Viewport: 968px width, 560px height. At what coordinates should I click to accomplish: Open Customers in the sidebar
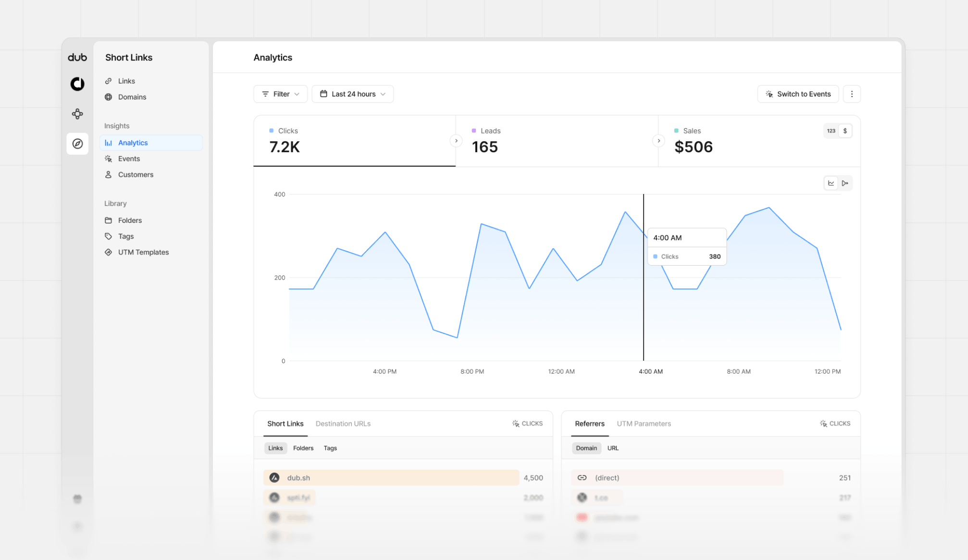pyautogui.click(x=151, y=174)
